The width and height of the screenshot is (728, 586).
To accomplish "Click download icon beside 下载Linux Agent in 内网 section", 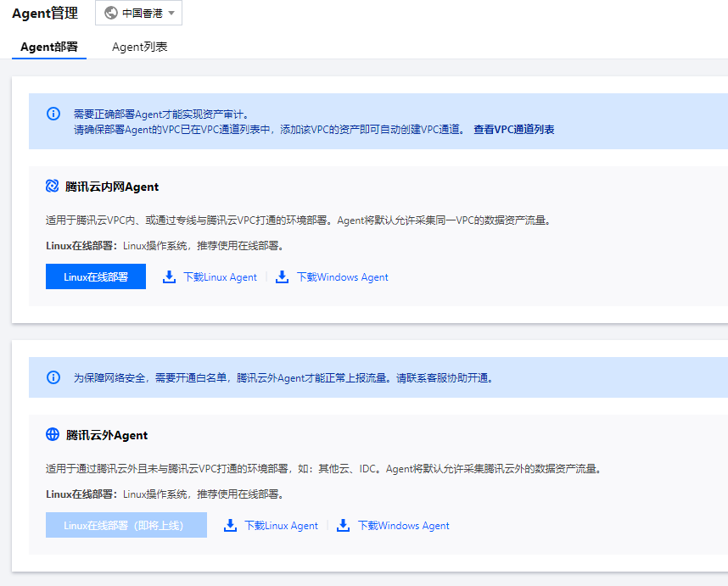I will [x=169, y=277].
